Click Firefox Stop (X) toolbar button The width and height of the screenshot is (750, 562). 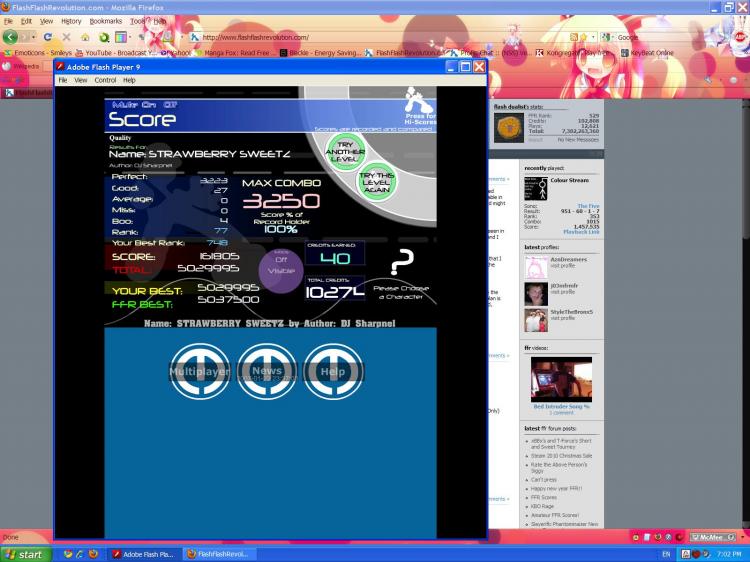pos(66,37)
